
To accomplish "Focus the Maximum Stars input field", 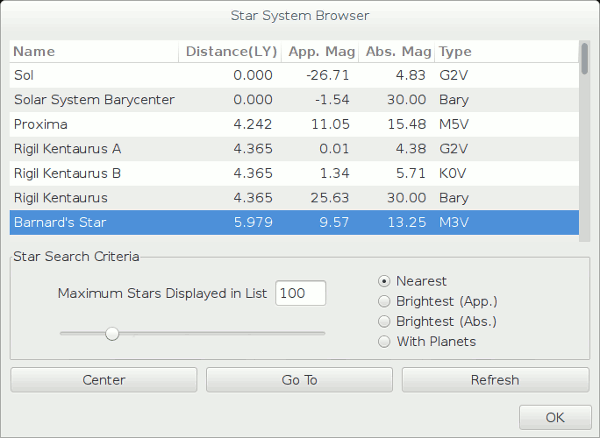I will 301,293.
